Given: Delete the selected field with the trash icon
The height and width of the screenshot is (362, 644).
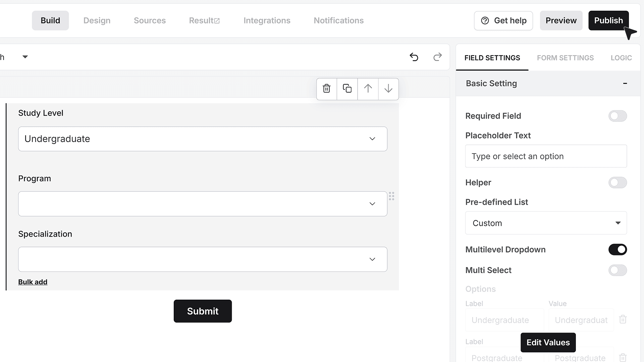Looking at the screenshot, I should pos(326,89).
